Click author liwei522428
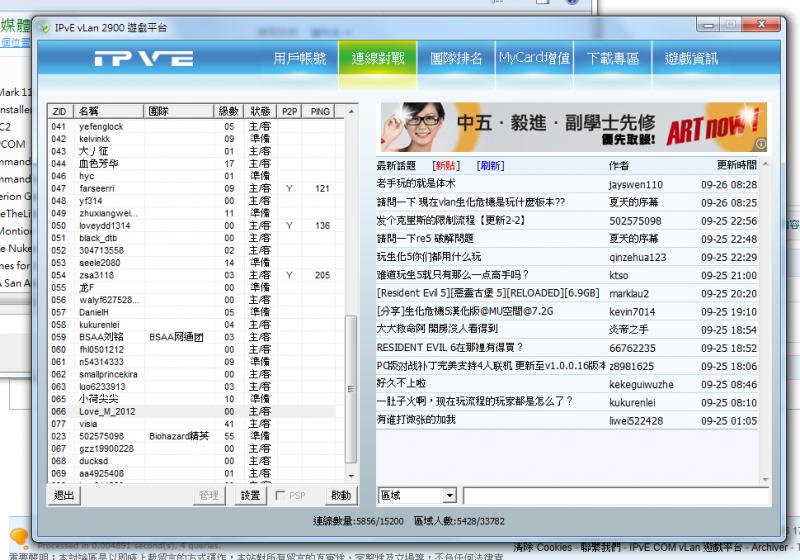 click(x=636, y=421)
